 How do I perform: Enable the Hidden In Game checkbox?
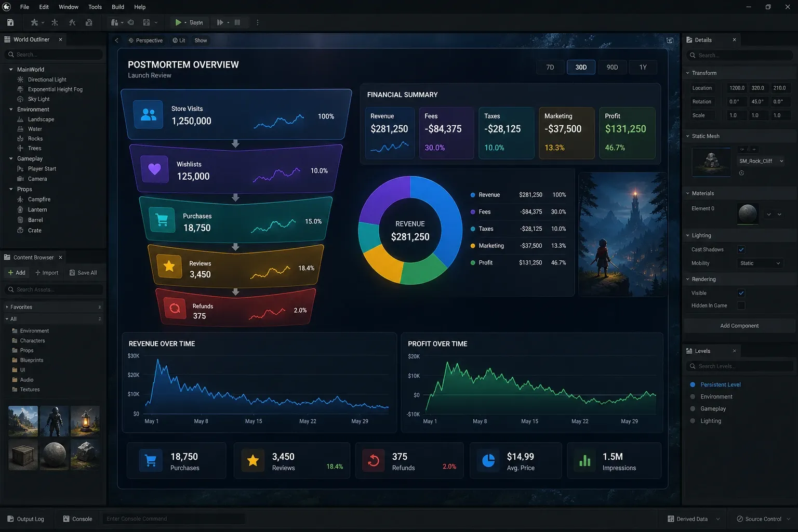[x=741, y=305]
